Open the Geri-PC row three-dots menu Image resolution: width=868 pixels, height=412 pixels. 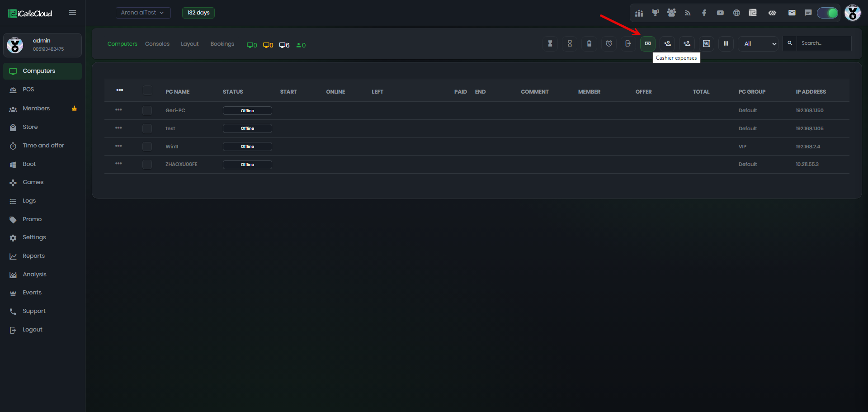tap(118, 110)
